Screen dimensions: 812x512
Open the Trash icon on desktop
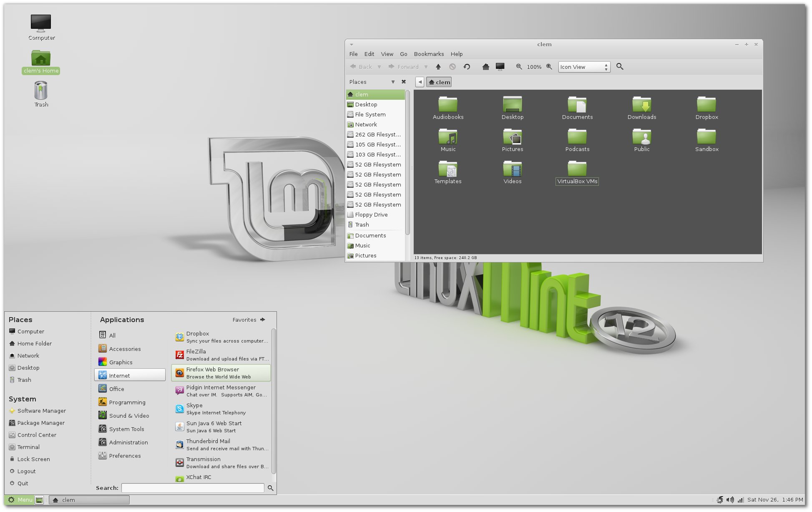41,94
